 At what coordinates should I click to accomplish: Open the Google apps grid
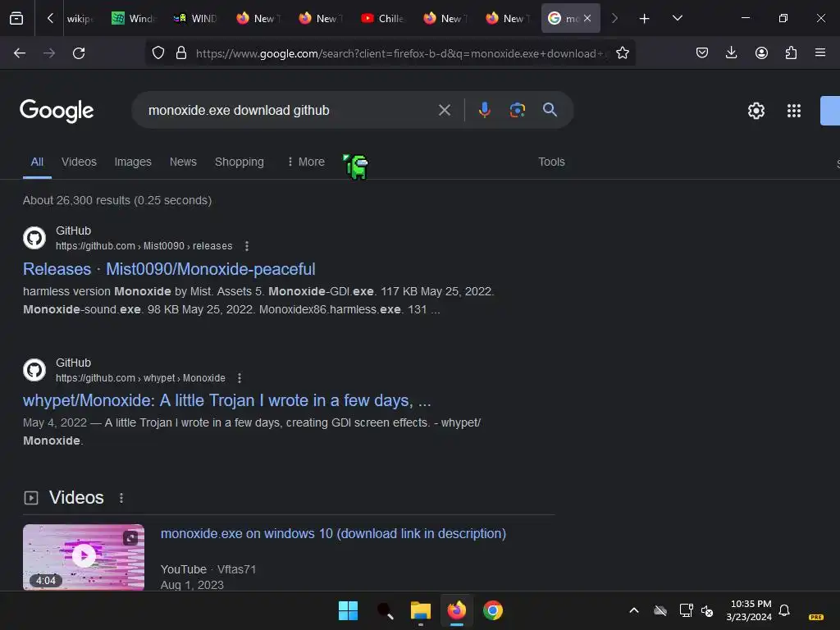[794, 111]
